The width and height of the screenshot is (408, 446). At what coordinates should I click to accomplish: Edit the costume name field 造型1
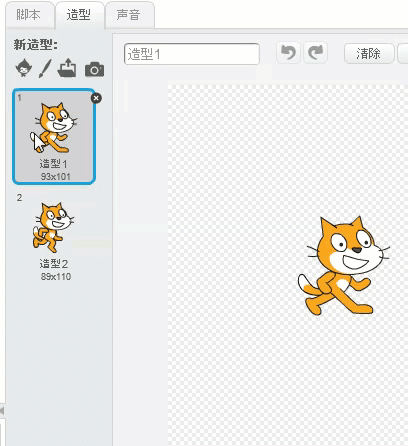(x=192, y=54)
